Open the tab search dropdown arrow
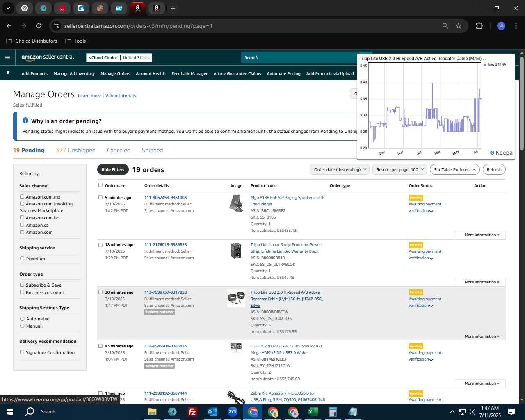 pyautogui.click(x=8, y=8)
